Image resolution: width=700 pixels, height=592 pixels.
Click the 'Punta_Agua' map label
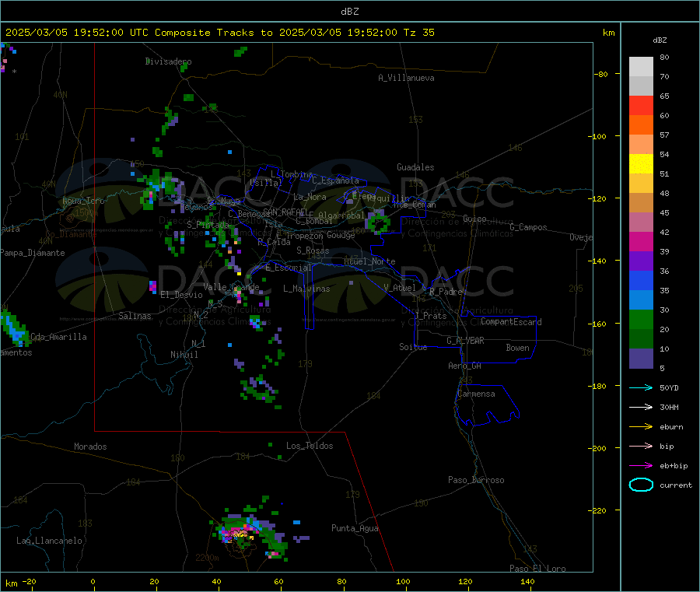coord(355,528)
